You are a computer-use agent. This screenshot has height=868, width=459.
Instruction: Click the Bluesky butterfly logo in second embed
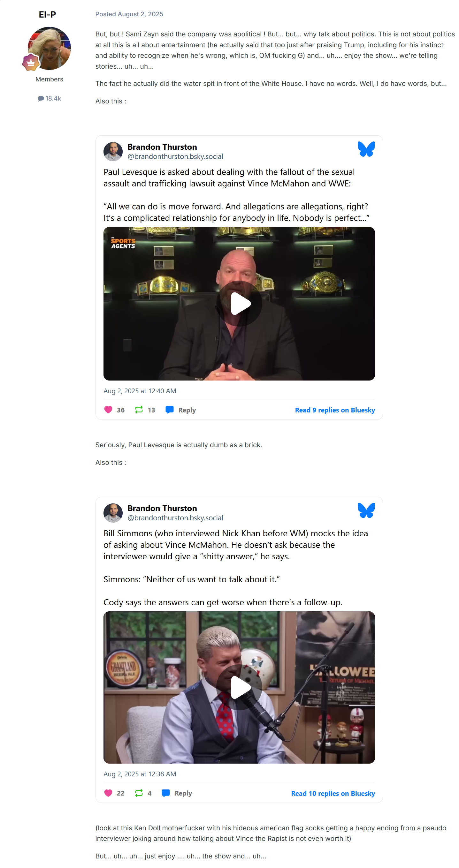(x=366, y=510)
